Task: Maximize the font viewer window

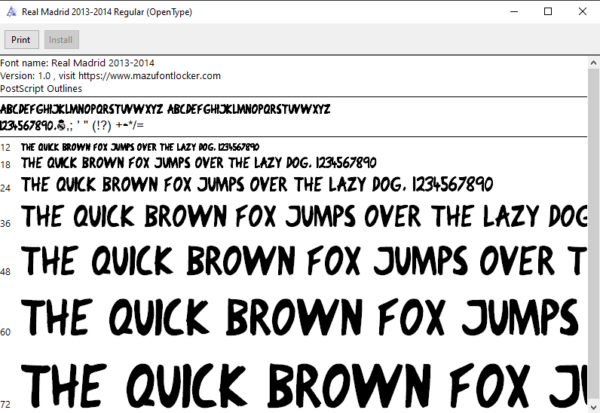Action: point(548,11)
